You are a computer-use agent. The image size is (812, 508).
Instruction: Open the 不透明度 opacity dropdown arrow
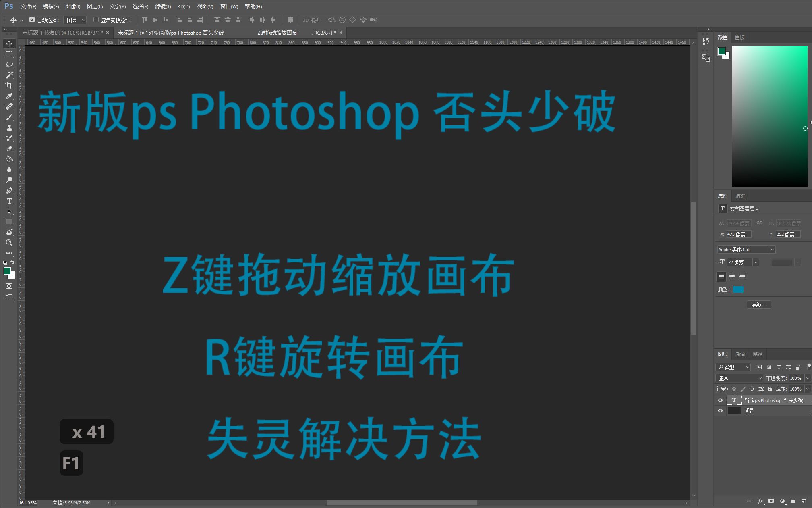click(x=807, y=378)
